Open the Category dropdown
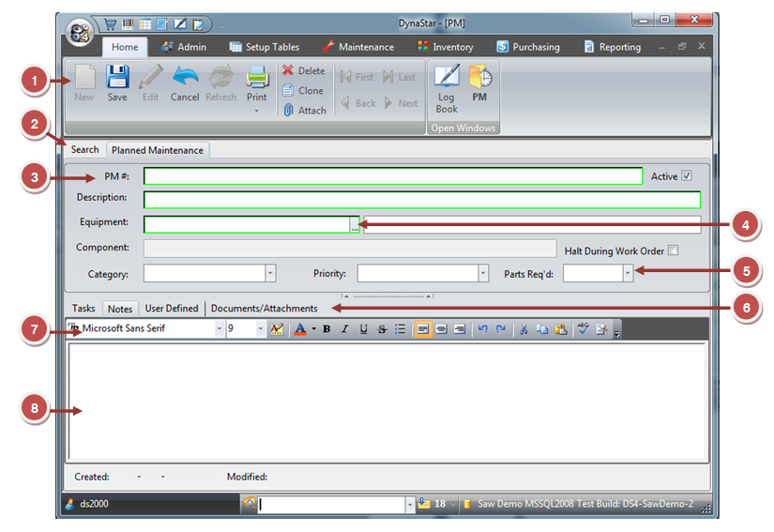Screen dimensions: 774x532 click(x=270, y=273)
